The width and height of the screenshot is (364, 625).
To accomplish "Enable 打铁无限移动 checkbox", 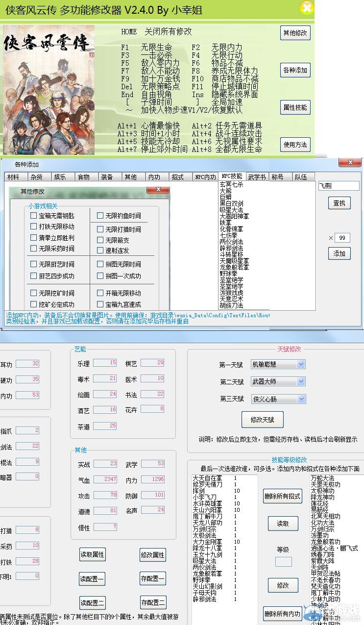I will click(52, 226).
